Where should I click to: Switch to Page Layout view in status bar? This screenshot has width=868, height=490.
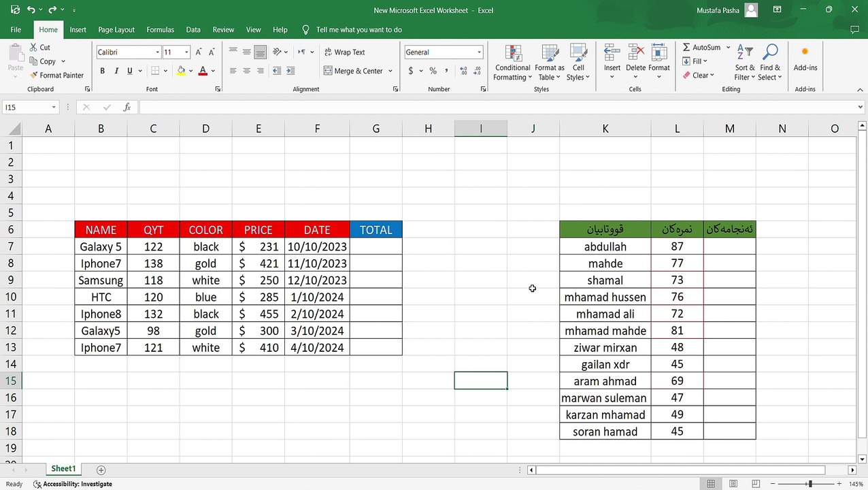(733, 484)
